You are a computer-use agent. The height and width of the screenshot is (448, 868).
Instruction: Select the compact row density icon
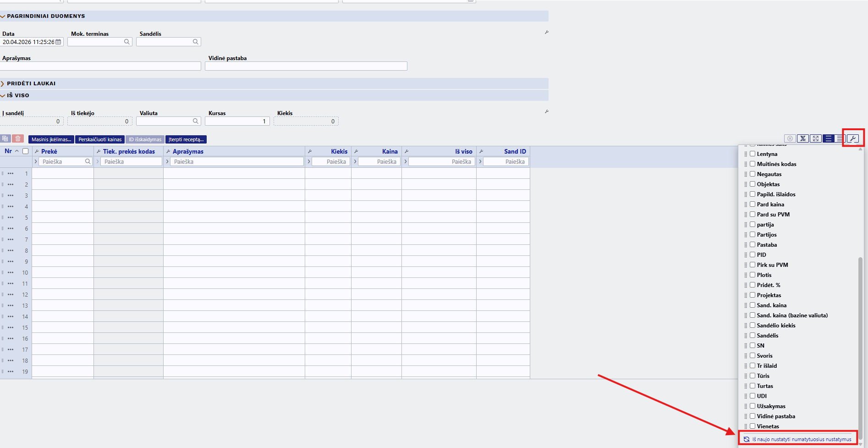pos(840,138)
